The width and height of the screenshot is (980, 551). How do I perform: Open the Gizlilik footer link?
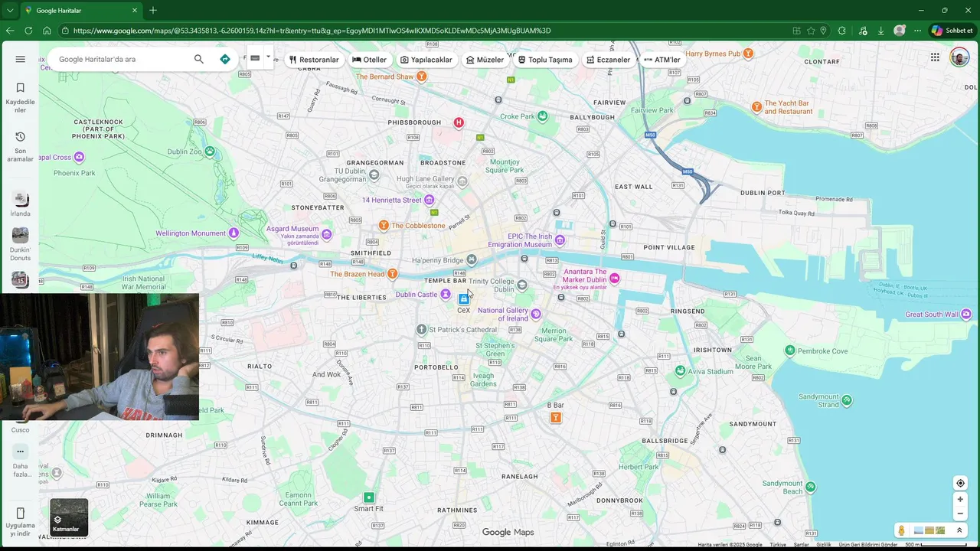(x=823, y=545)
